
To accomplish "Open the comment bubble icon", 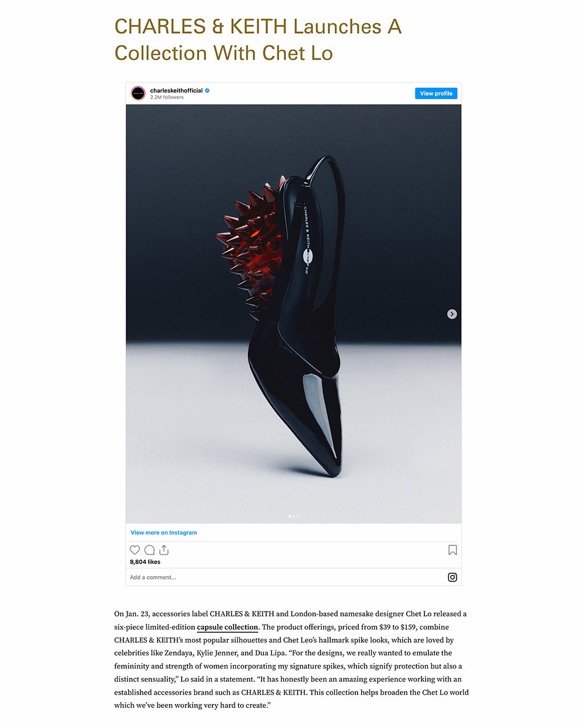I will tap(150, 550).
